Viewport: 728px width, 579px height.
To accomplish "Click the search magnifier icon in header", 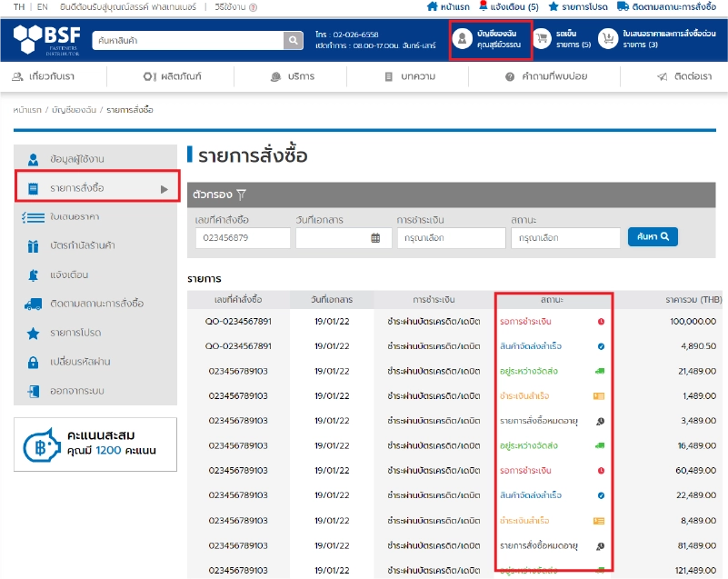I will click(x=293, y=40).
